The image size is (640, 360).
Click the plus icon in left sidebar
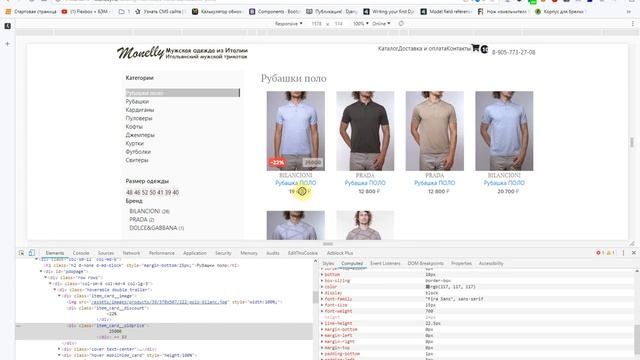pos(7,44)
